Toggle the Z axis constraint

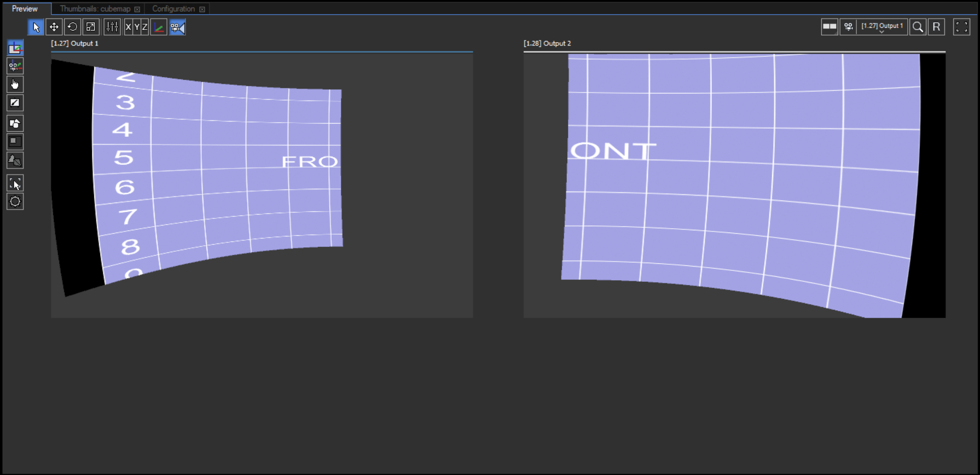144,27
